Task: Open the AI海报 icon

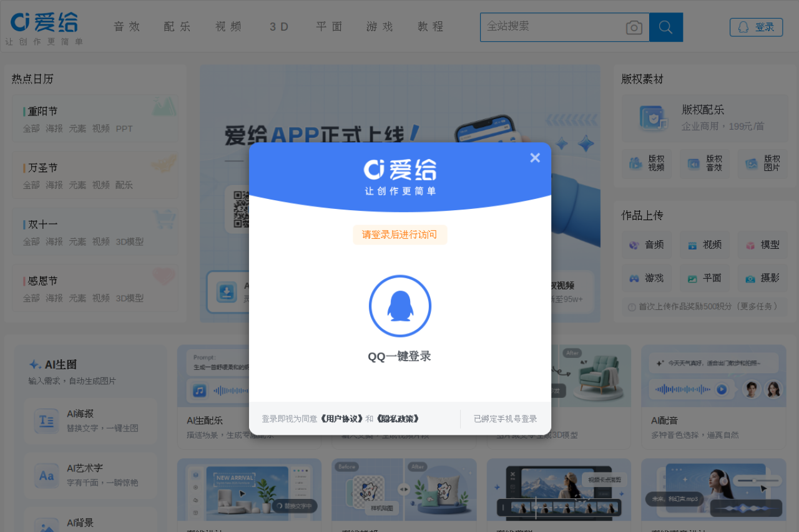Action: pos(47,421)
